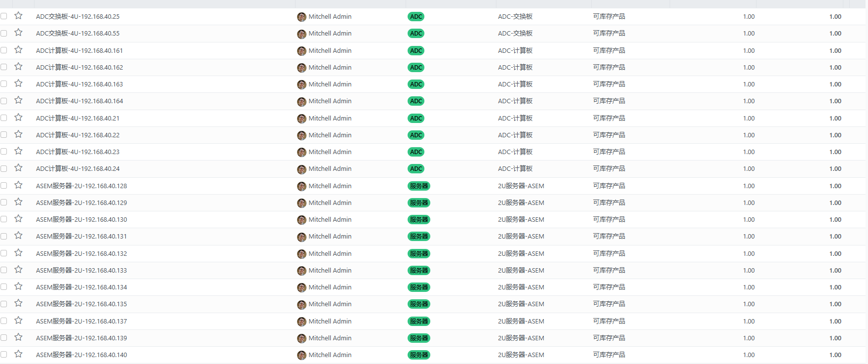Favorite the ASEM服务器-2U-192.168.40.128 product
The image size is (868, 364).
(18, 185)
